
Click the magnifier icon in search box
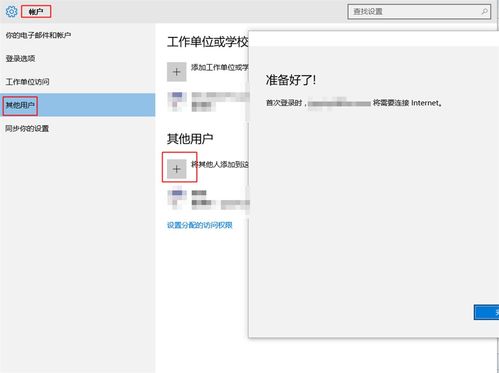tap(484, 12)
